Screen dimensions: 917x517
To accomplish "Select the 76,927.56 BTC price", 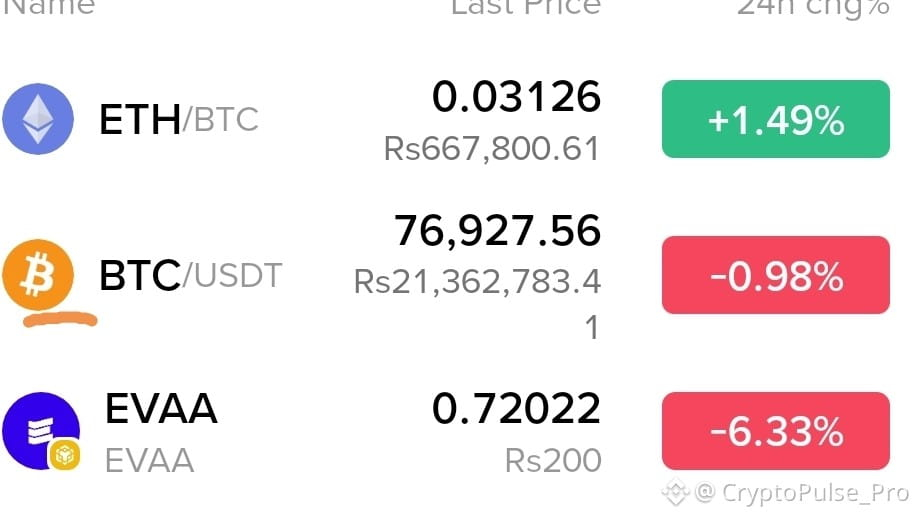I will (497, 230).
